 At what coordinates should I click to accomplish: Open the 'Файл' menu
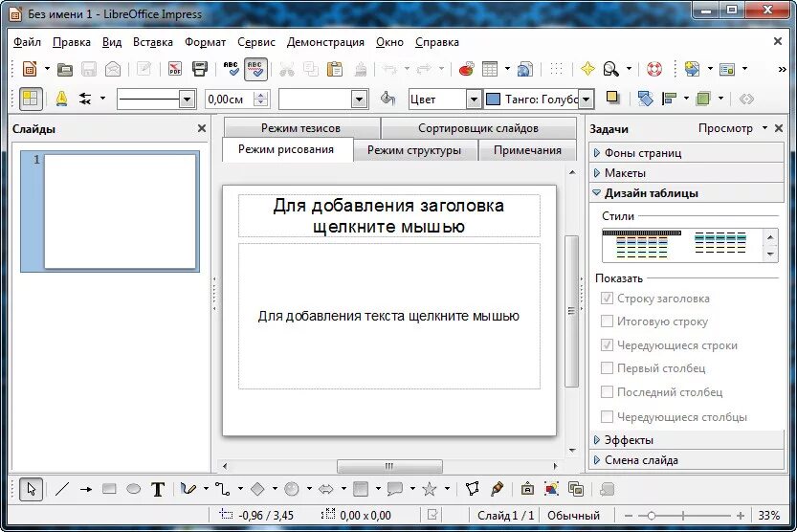coord(27,42)
